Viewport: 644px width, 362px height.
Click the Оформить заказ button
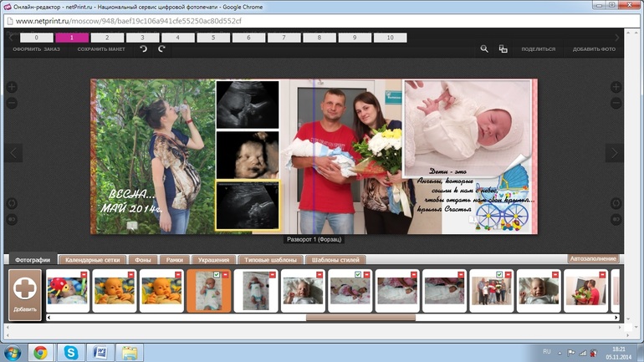[x=36, y=49]
